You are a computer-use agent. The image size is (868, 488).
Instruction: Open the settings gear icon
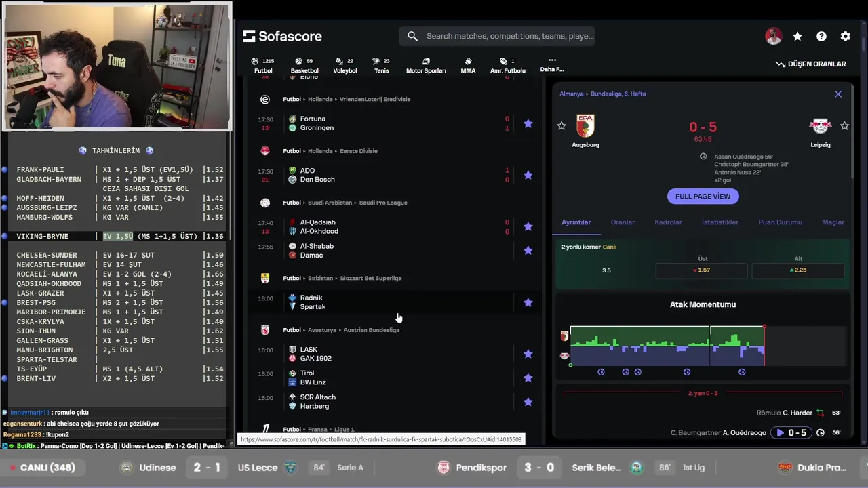point(846,37)
